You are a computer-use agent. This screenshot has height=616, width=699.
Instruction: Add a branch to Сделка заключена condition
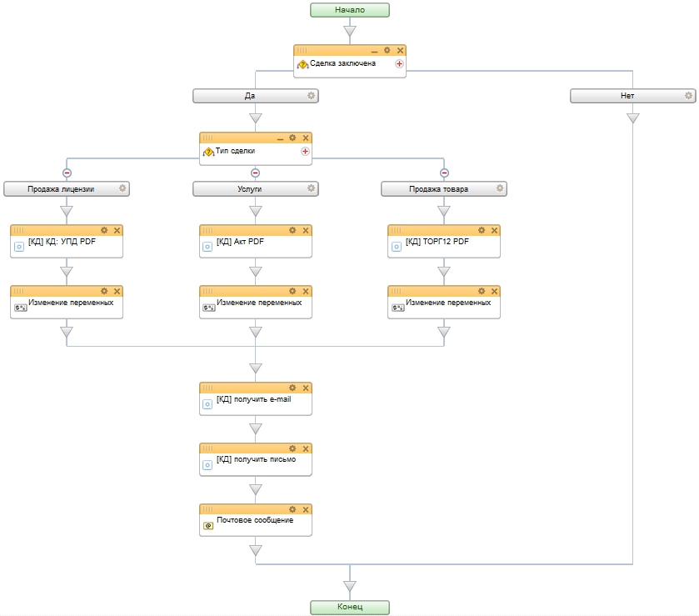pyautogui.click(x=399, y=63)
